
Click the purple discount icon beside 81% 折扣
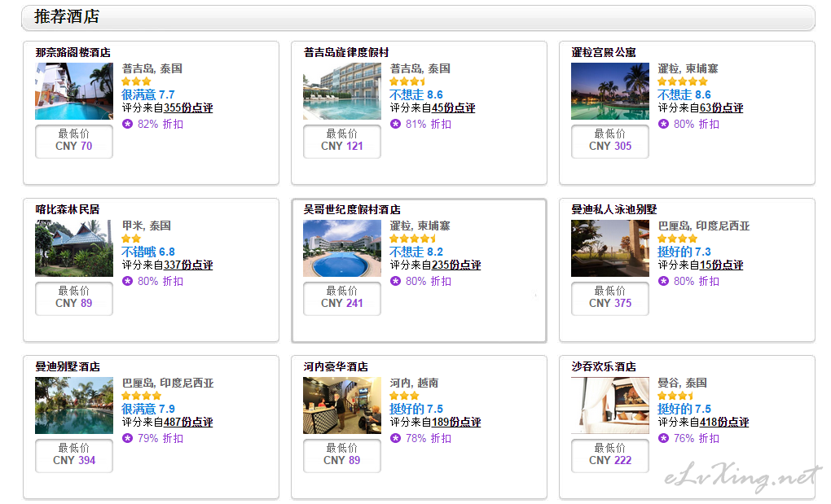coord(395,124)
